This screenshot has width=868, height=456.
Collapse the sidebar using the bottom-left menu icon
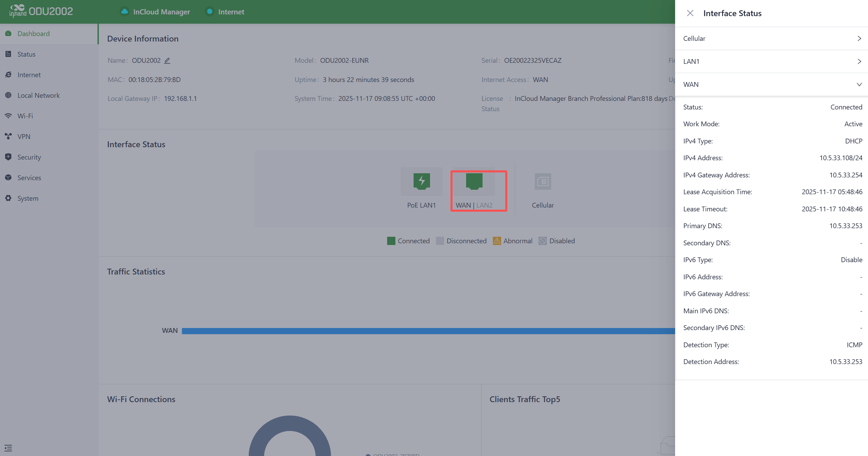(x=8, y=448)
